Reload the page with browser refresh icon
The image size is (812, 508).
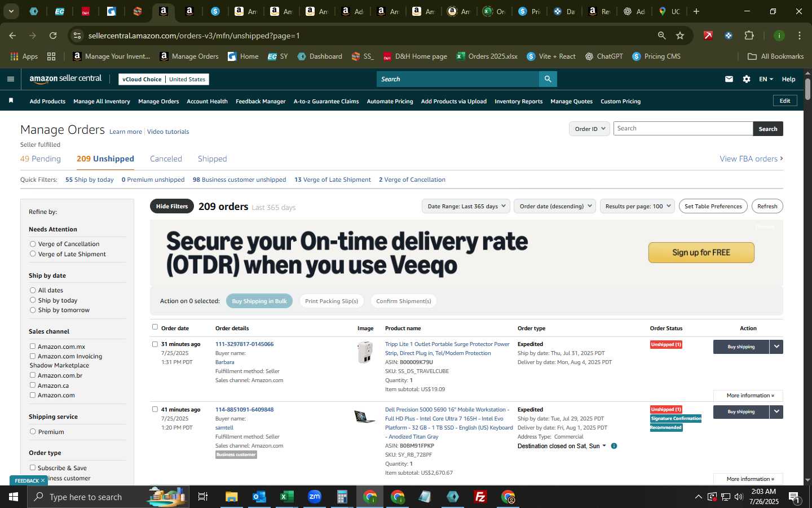pyautogui.click(x=53, y=36)
